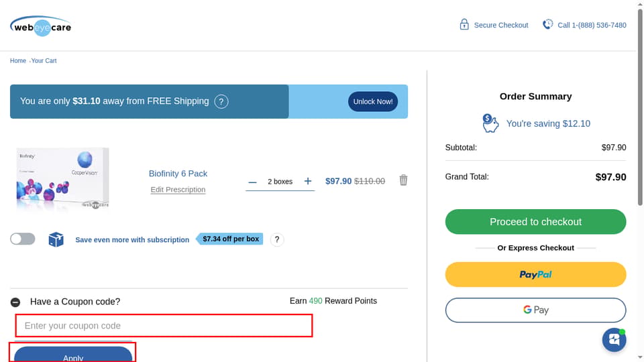Click the $7.34 off per box tag
The height and width of the screenshot is (362, 644).
pos(230,239)
